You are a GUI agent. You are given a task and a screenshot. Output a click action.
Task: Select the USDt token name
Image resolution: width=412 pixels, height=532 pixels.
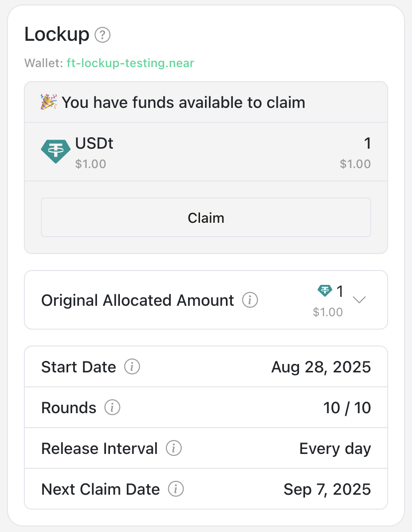tap(94, 143)
